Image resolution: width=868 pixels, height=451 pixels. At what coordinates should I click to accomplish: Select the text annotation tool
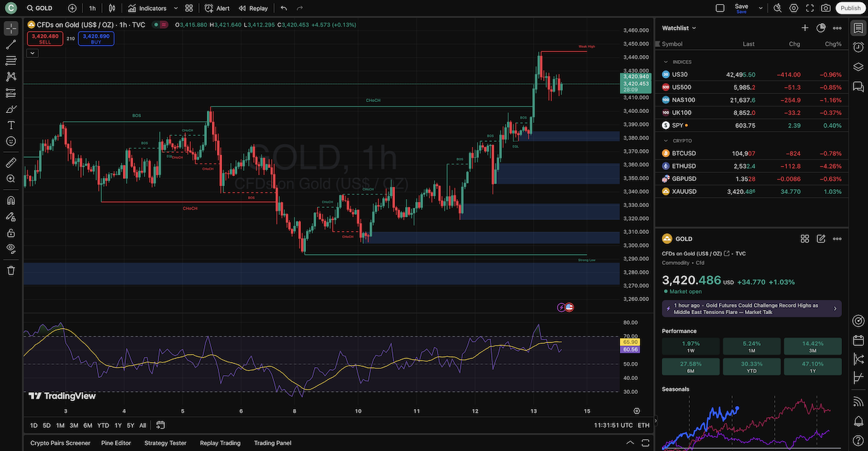point(10,125)
